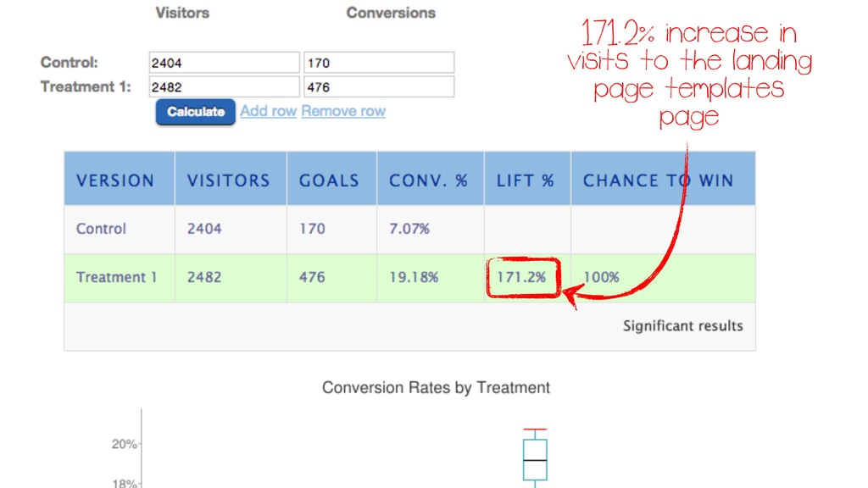Click the Treatment 1 row label
868x488 pixels.
tap(116, 277)
